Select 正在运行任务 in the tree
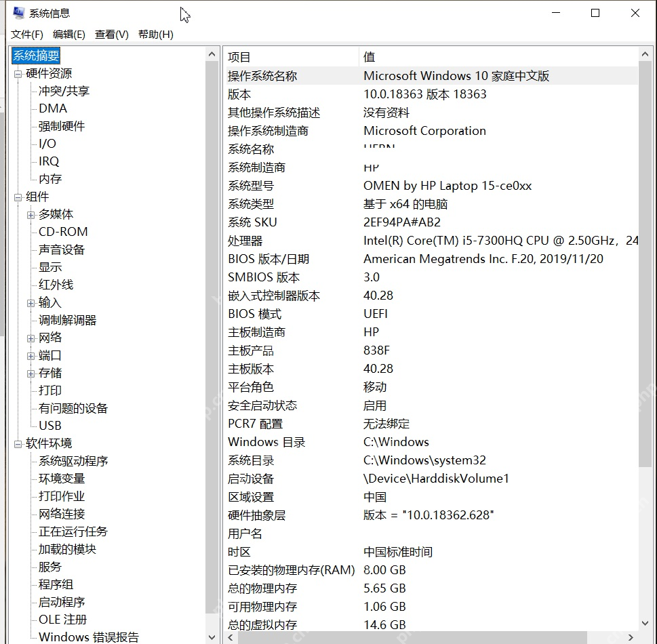The image size is (657, 644). coord(73,531)
